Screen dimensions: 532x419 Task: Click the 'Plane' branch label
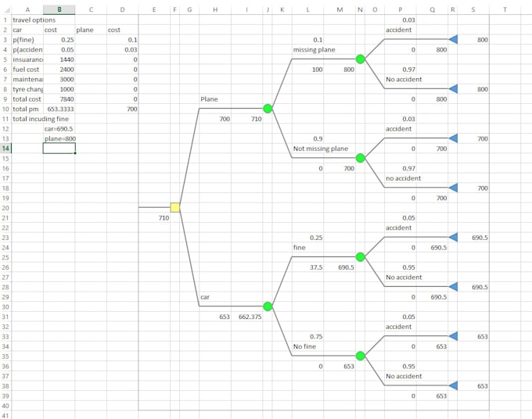coord(209,99)
